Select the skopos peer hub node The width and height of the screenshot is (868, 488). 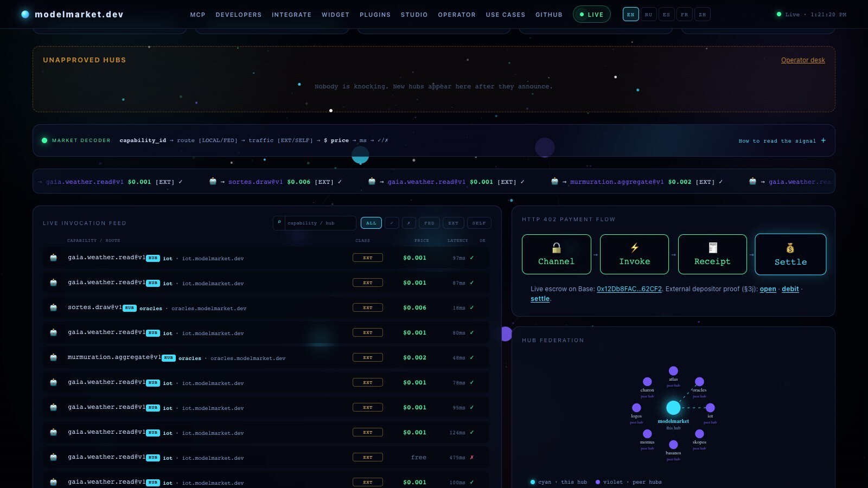pos(699,434)
